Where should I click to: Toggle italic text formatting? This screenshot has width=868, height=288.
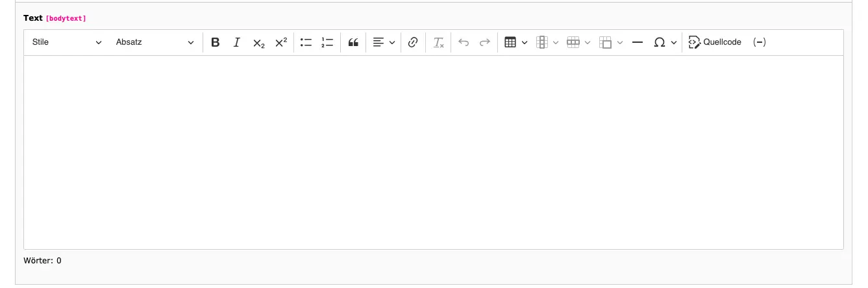click(x=237, y=43)
